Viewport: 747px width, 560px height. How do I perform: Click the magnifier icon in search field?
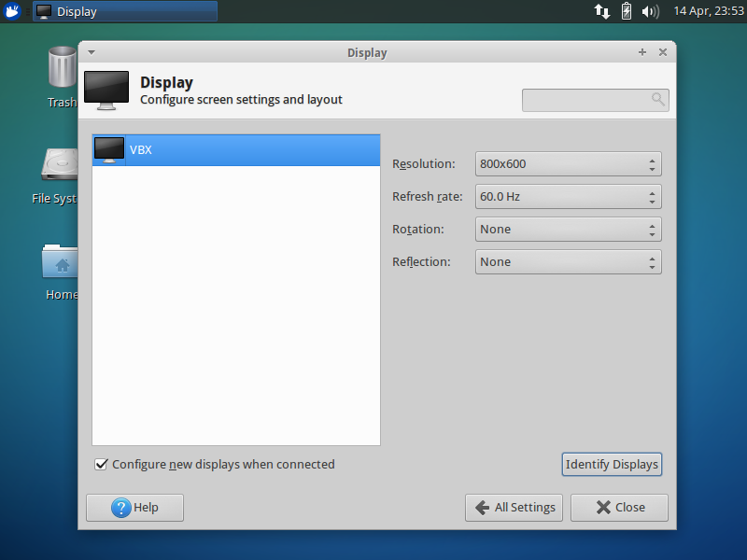point(657,100)
